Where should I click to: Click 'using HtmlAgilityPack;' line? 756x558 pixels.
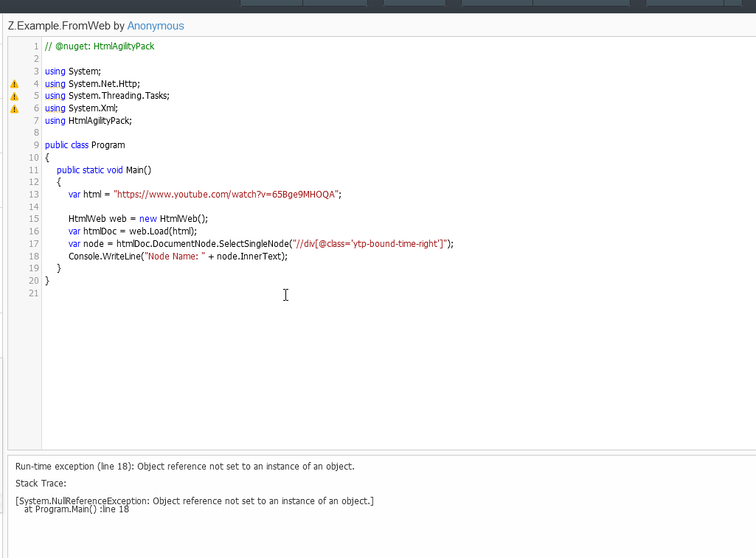coord(89,120)
